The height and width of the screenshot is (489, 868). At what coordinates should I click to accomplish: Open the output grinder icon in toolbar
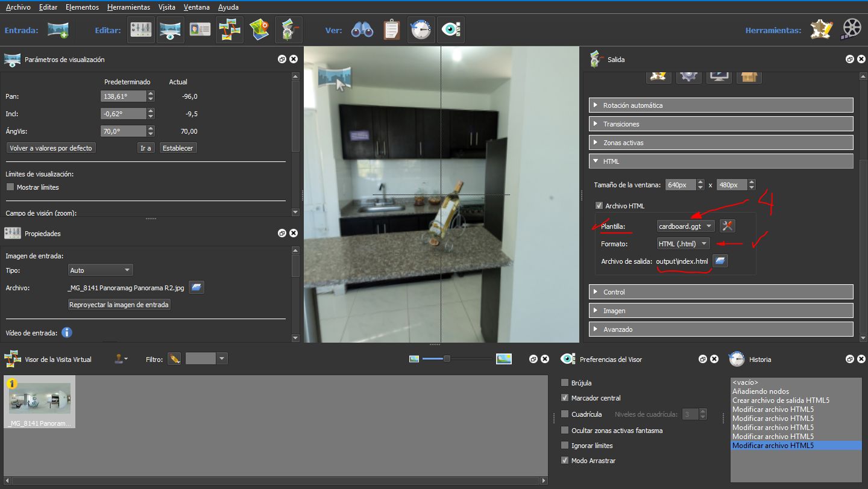point(289,30)
